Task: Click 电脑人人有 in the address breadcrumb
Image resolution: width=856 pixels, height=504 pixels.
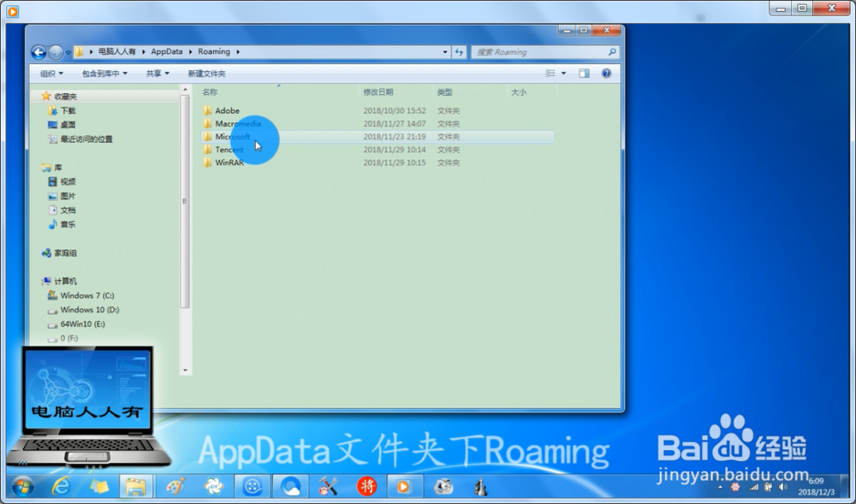Action: coord(116,51)
